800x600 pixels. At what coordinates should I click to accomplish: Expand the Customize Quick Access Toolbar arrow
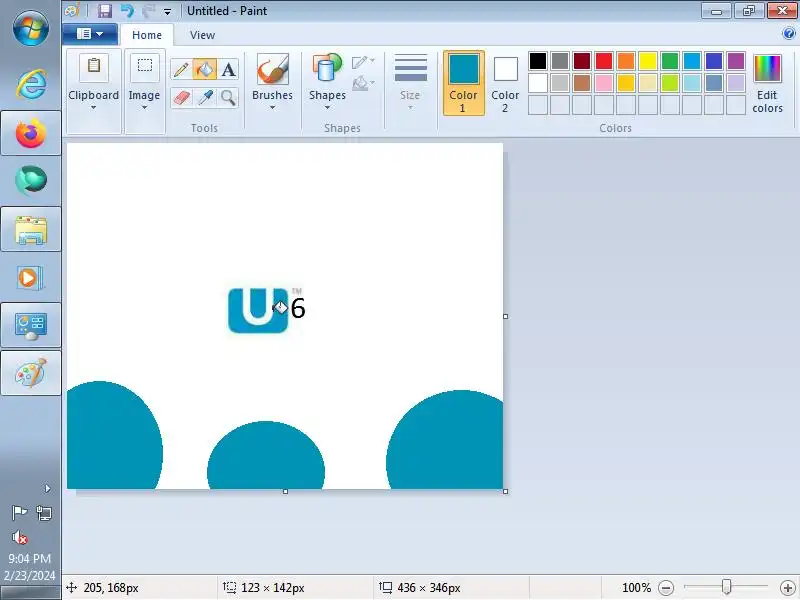[167, 11]
